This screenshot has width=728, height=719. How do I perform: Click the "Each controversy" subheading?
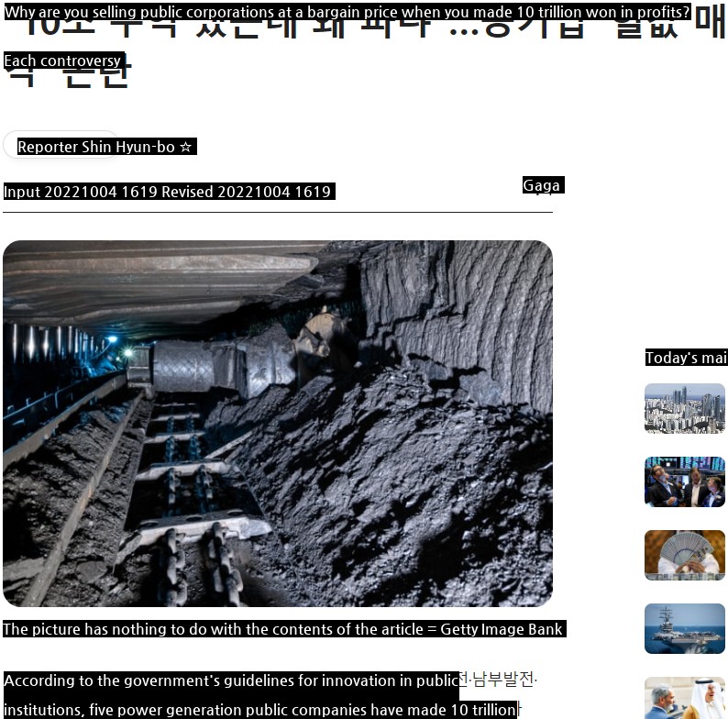pyautogui.click(x=62, y=61)
